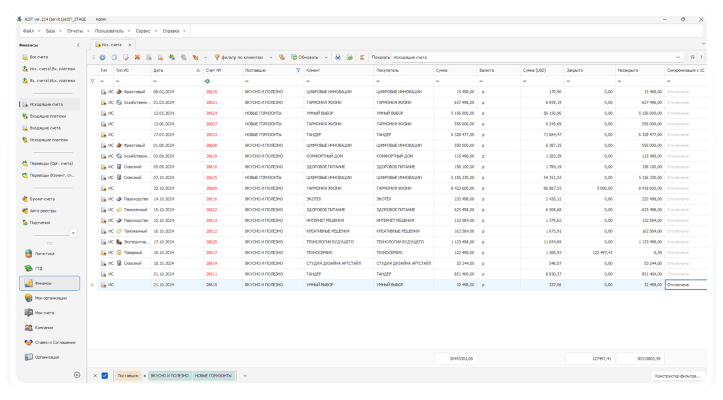Open Конструктор фильтра button
The height and width of the screenshot is (400, 723).
coord(677,376)
